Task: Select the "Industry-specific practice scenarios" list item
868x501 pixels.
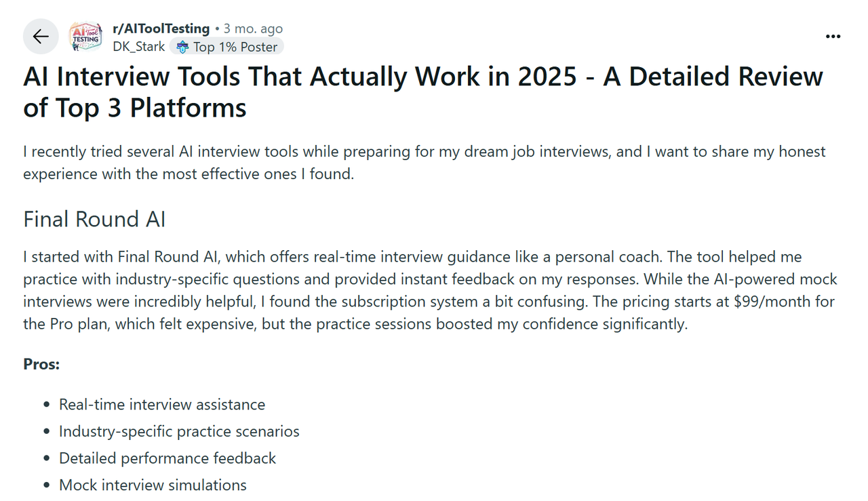Action: [x=179, y=431]
